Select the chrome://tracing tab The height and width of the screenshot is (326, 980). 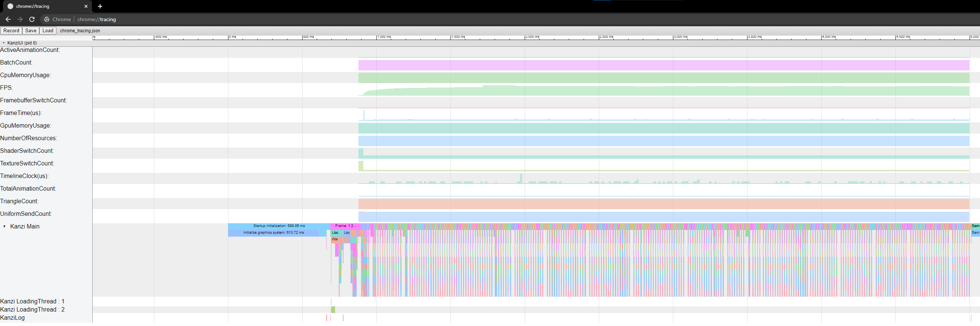tap(47, 6)
